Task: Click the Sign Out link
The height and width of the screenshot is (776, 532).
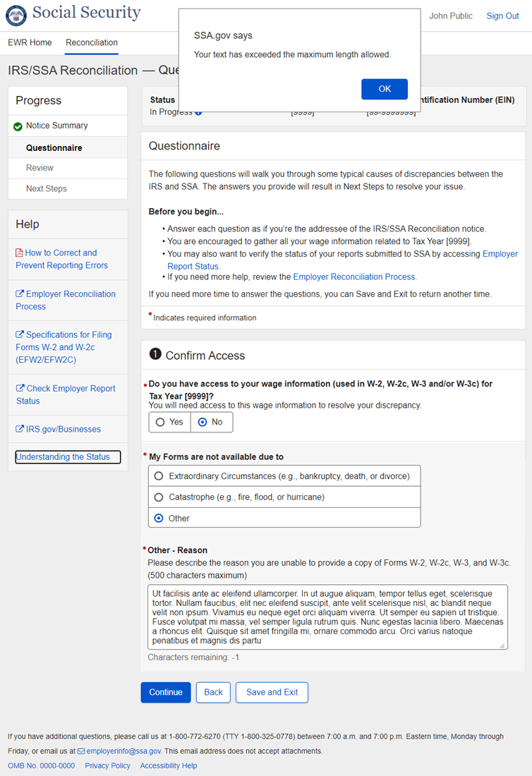Action: coord(502,16)
